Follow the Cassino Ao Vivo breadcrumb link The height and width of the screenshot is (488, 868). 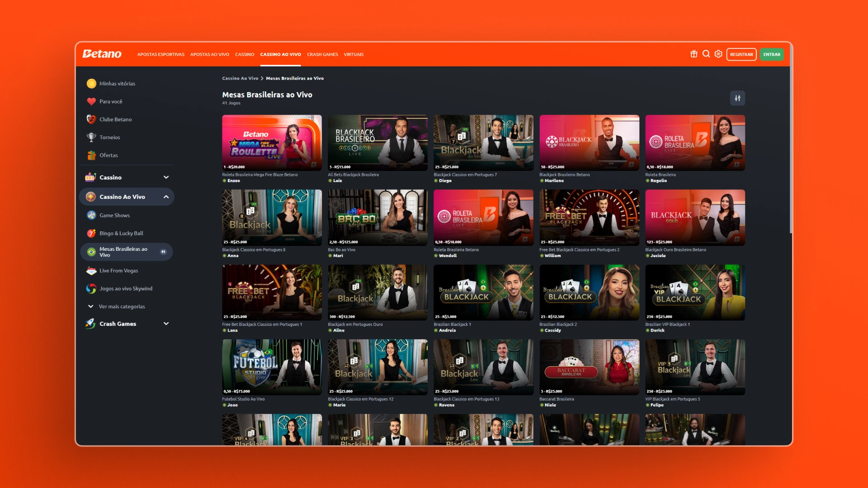240,78
